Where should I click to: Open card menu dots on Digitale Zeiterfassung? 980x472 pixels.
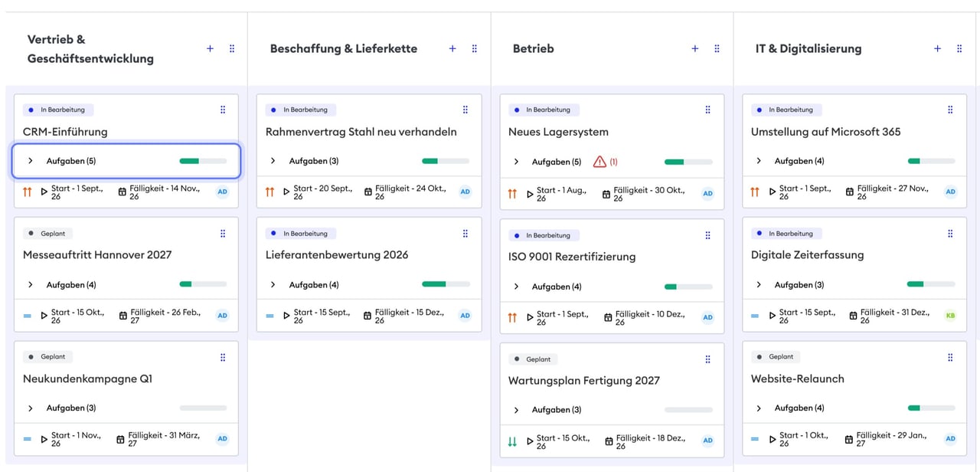(x=951, y=234)
